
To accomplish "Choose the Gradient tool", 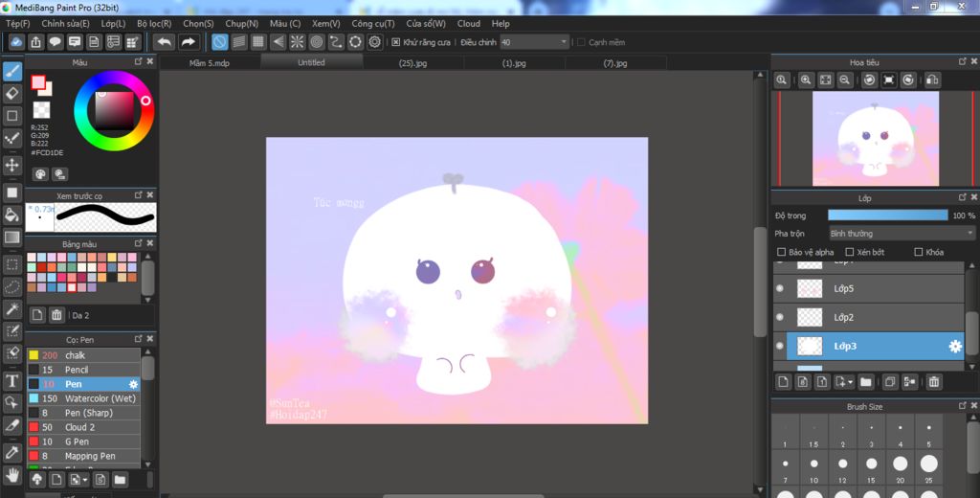I will (x=11, y=238).
